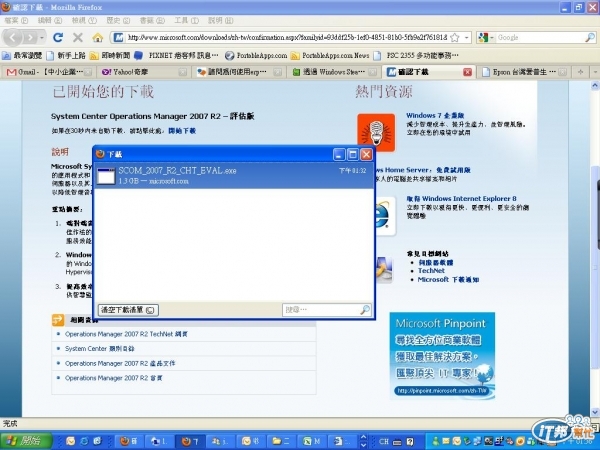The image size is (600, 450).
Task: Open the 說明 menu
Action: tap(220, 20)
